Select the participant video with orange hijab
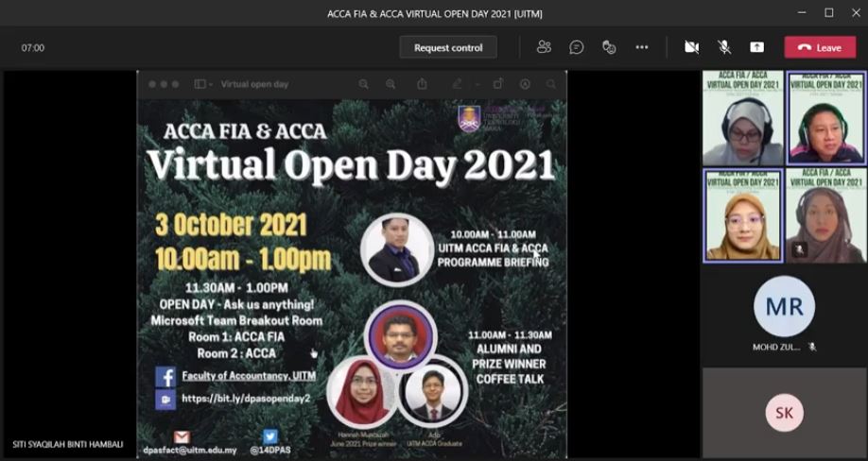The height and width of the screenshot is (461, 868). point(743,215)
